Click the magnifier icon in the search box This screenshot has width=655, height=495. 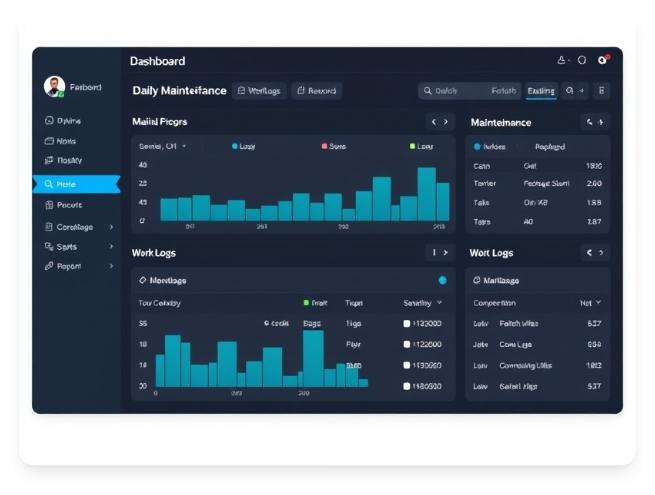427,91
